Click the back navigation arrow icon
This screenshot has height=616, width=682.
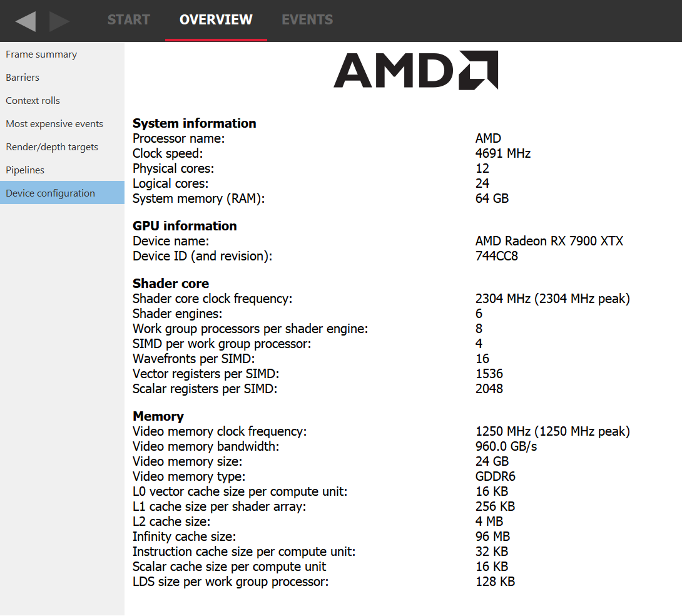pos(25,20)
